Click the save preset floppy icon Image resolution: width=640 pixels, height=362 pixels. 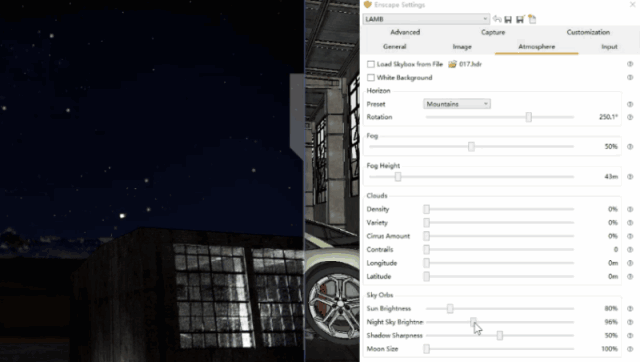(508, 19)
